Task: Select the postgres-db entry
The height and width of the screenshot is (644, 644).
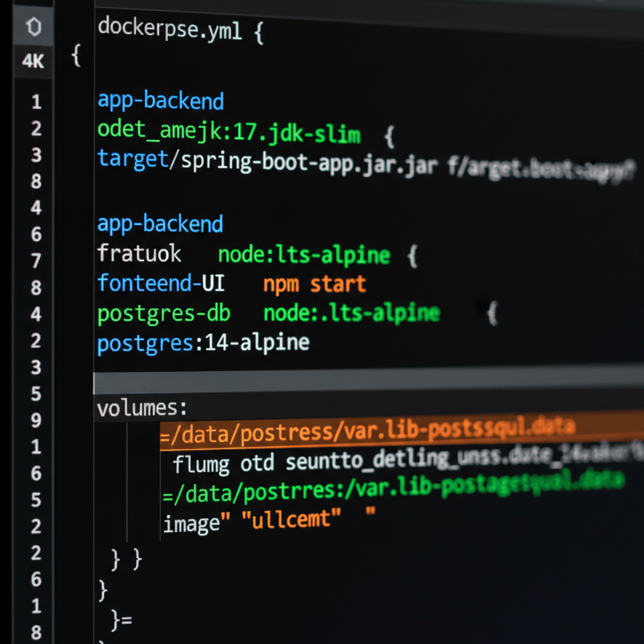Action: pos(164,313)
